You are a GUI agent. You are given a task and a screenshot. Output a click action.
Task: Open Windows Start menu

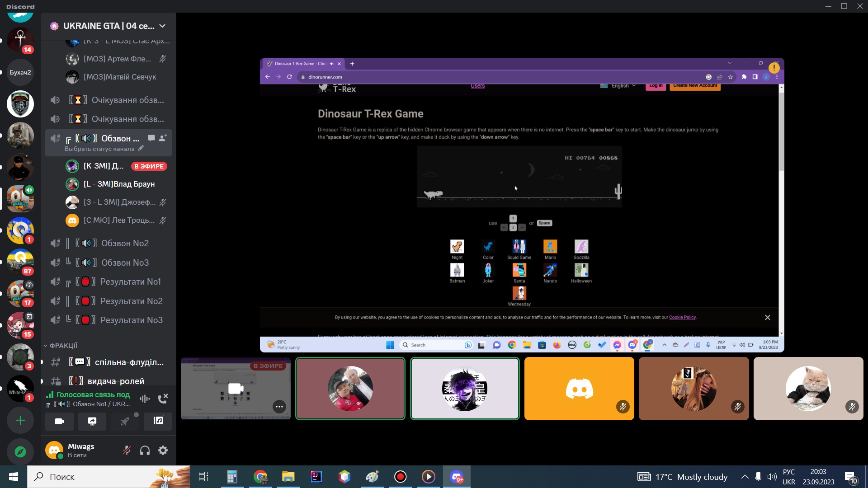pos(14,477)
